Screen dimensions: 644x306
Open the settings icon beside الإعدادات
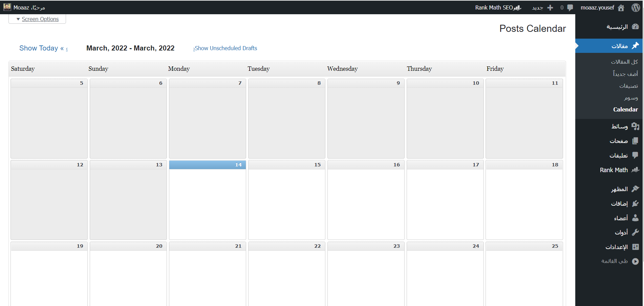coord(636,247)
